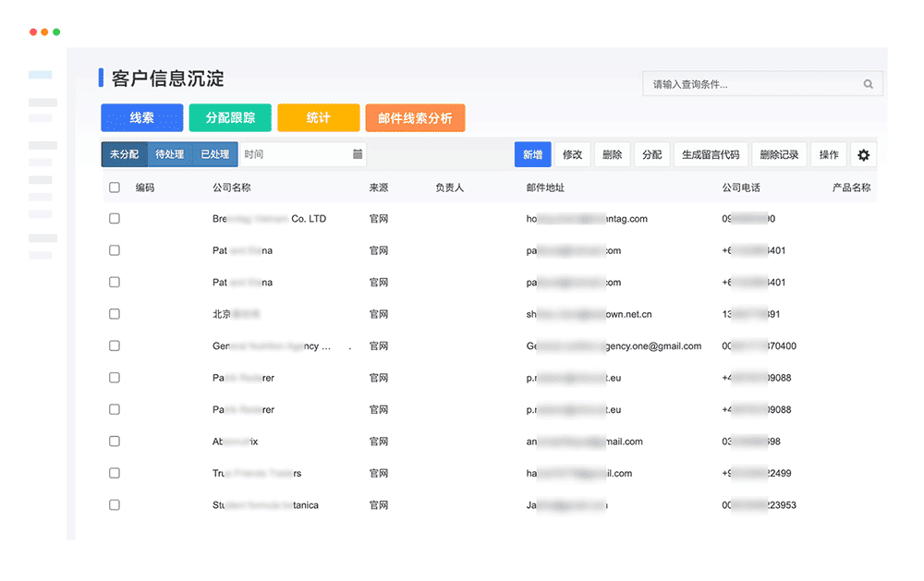Open 删除记录 to view deleted records

(x=779, y=154)
